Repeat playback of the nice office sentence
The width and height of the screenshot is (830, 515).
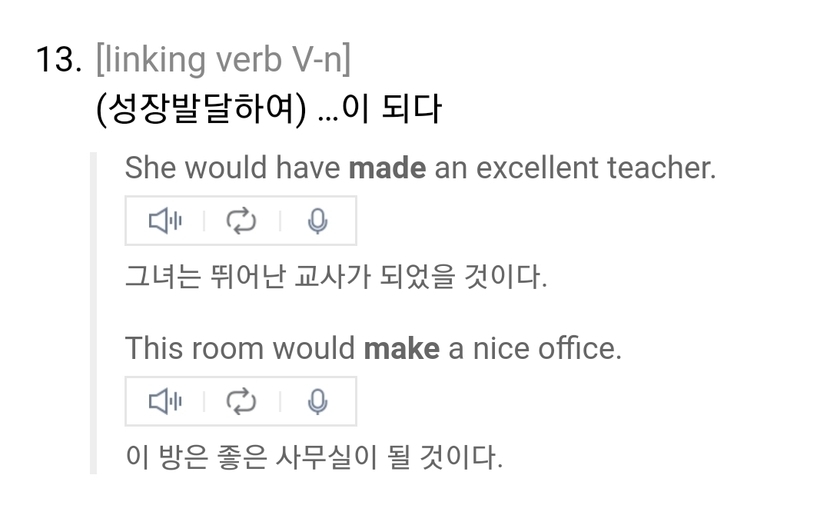(x=241, y=402)
